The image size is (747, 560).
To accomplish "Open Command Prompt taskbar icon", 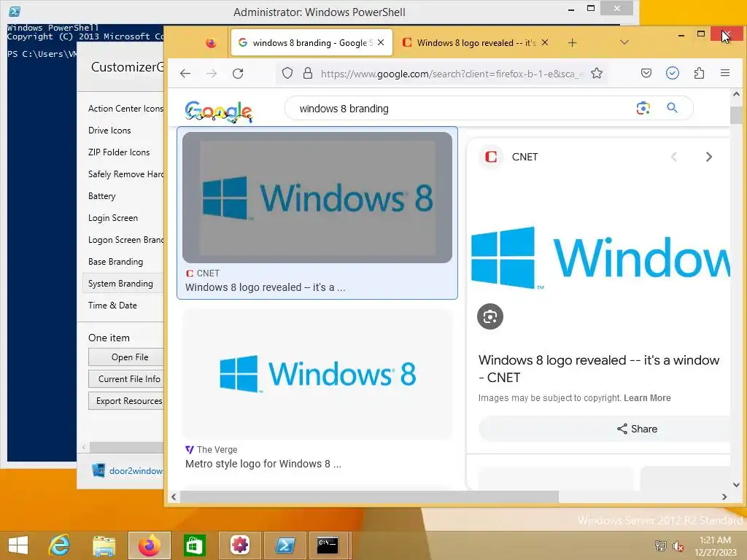I will (328, 545).
